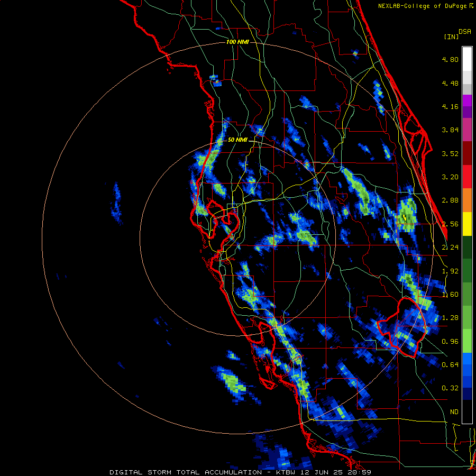This screenshot has width=476, height=476.
Task: Click the 4.48 scale value
Action: (450, 83)
